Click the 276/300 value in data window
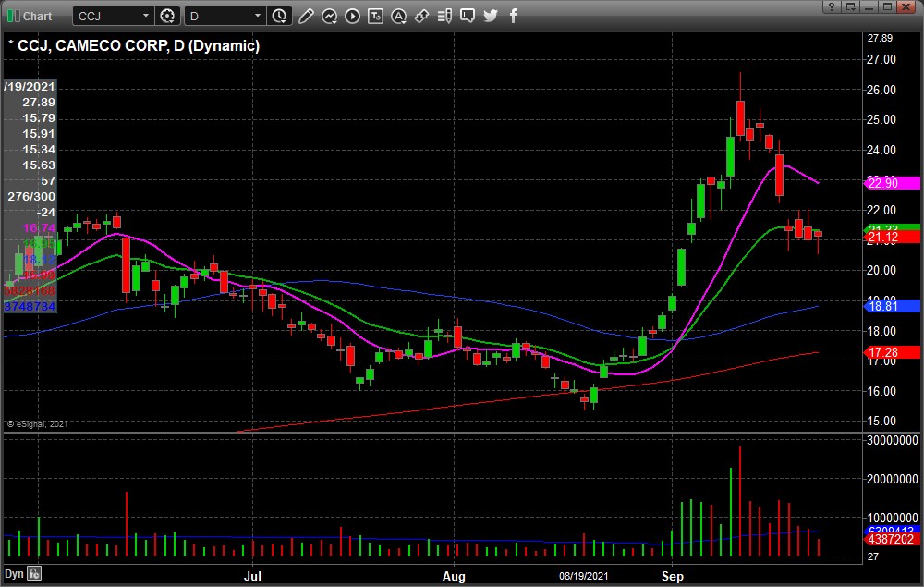 coord(31,196)
